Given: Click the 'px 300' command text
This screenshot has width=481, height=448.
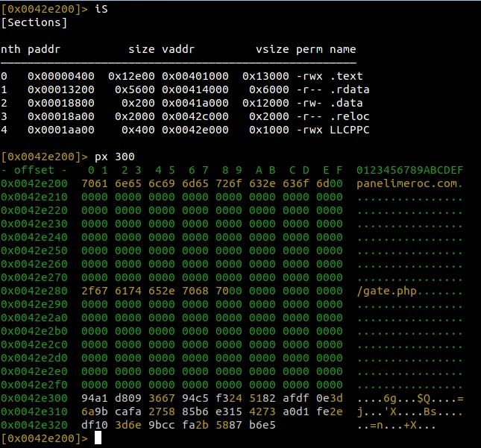Looking at the screenshot, I should click(x=115, y=157).
